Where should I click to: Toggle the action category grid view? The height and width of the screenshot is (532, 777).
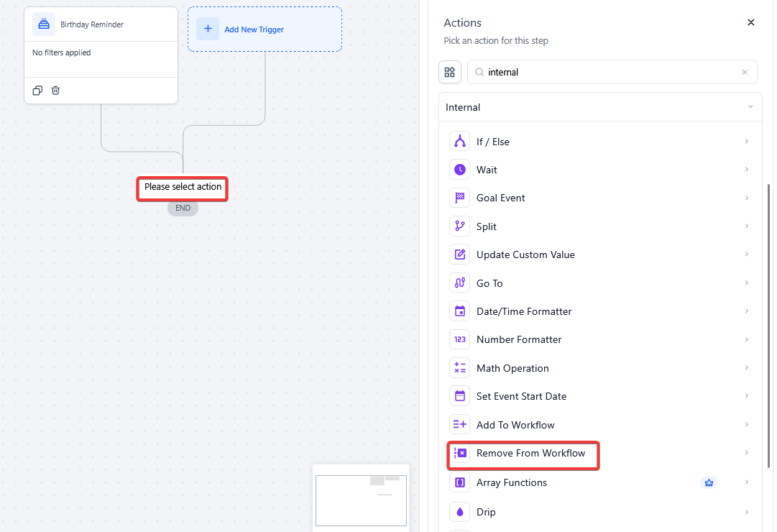pyautogui.click(x=450, y=72)
